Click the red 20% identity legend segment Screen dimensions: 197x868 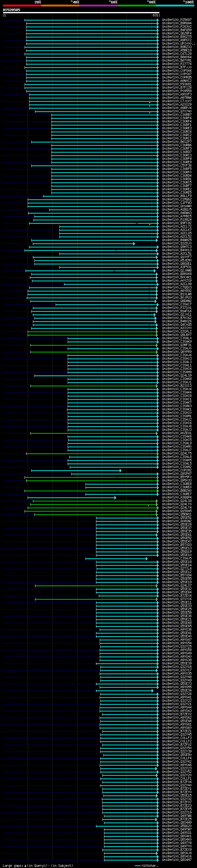pos(22,6)
